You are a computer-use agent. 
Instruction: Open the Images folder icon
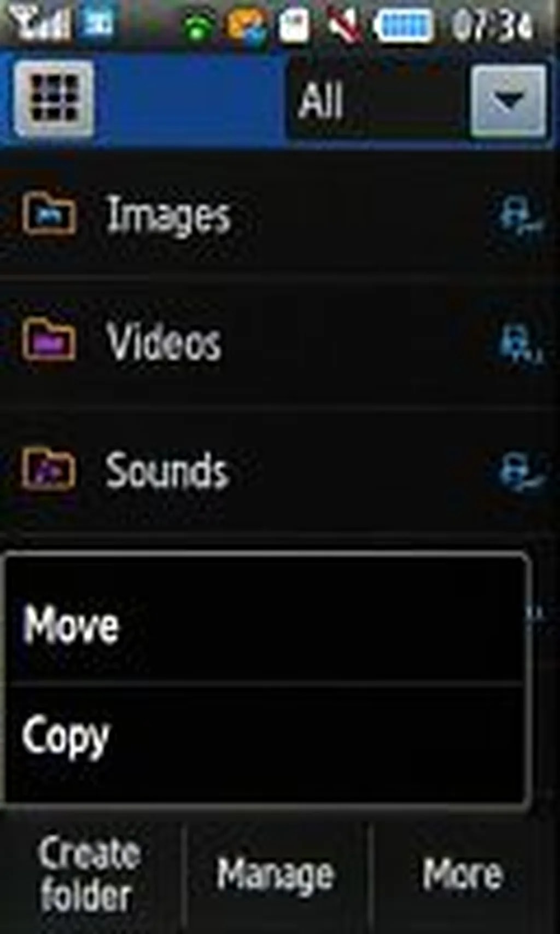pos(48,213)
